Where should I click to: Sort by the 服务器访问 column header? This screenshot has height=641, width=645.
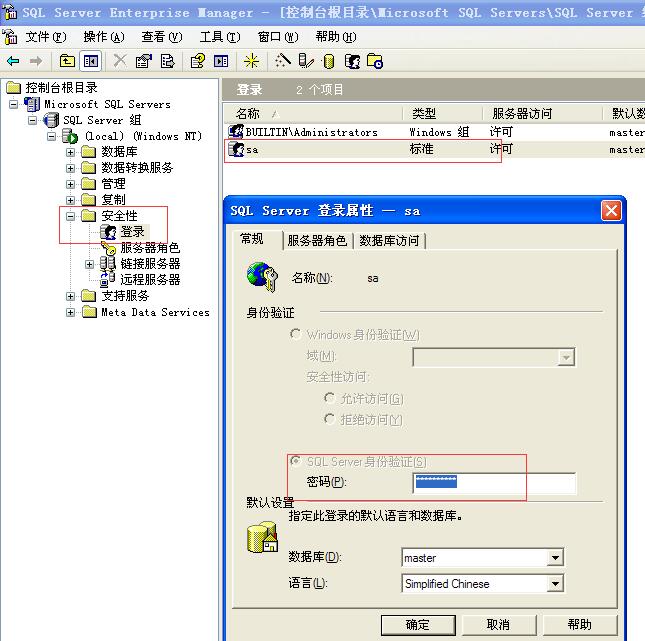pyautogui.click(x=542, y=113)
